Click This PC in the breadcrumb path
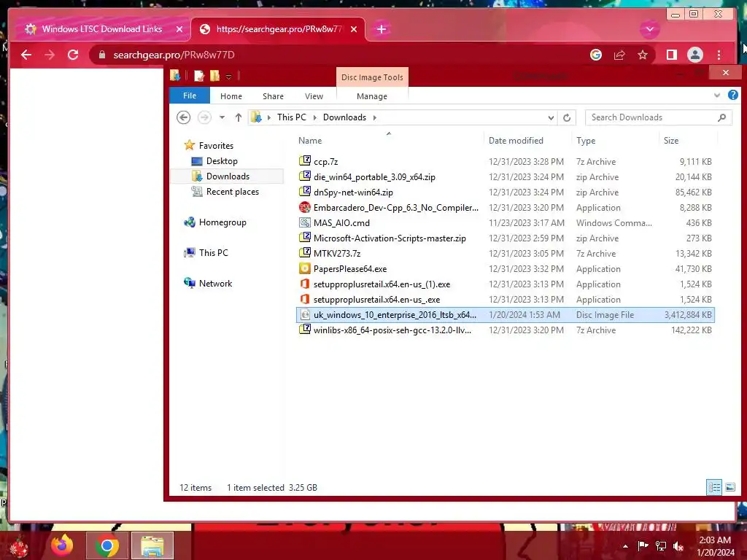The width and height of the screenshot is (747, 560). (292, 117)
